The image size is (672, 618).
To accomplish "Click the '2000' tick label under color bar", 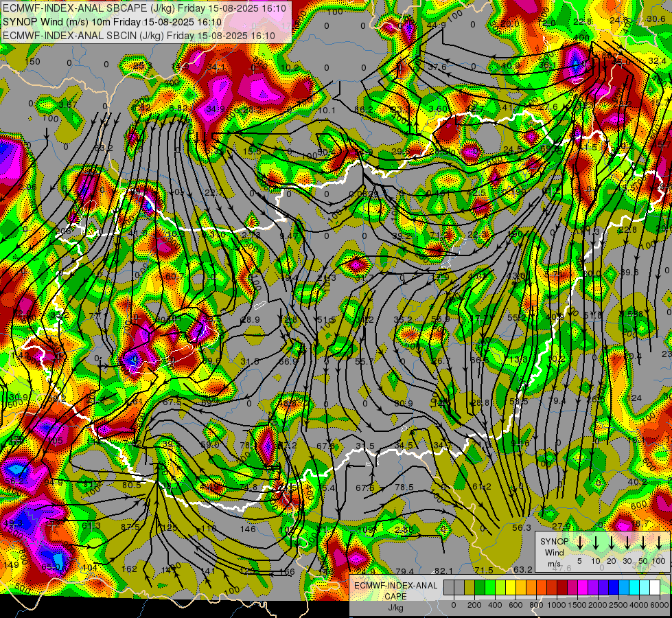I will tap(598, 605).
